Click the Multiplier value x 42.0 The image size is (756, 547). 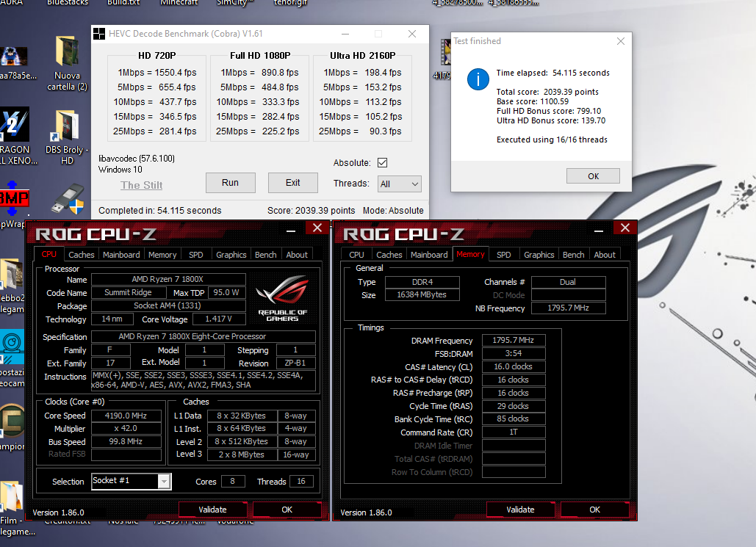pyautogui.click(x=126, y=429)
